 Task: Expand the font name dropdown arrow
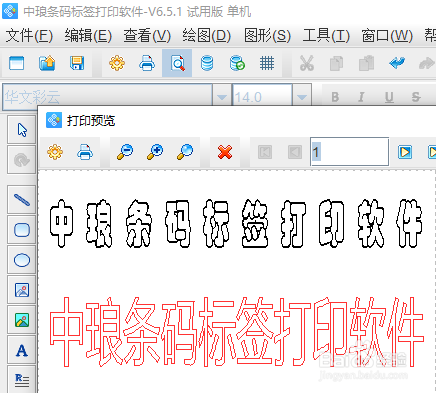pos(221,97)
